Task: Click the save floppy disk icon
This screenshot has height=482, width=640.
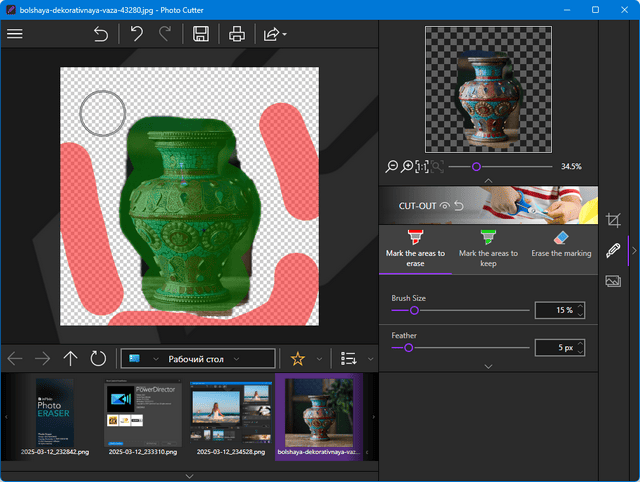Action: click(x=200, y=34)
